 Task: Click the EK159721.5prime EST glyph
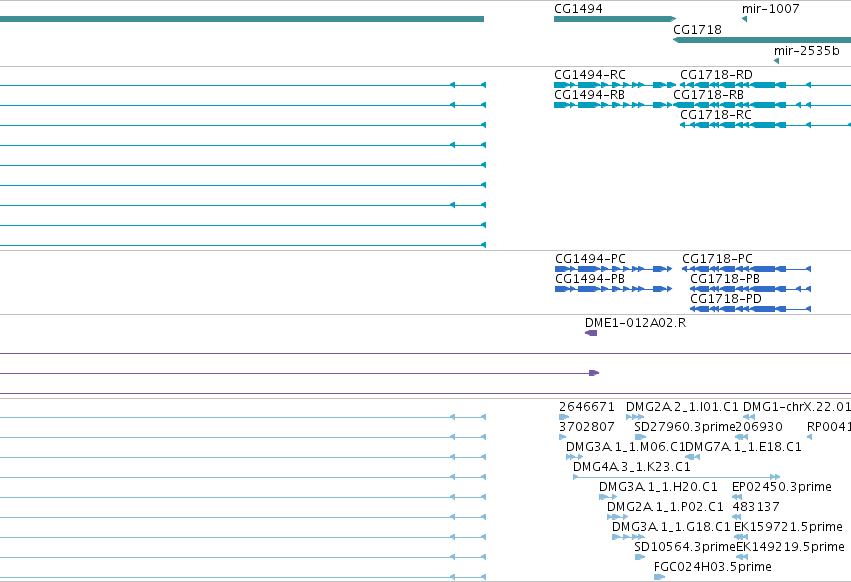pyautogui.click(x=741, y=537)
